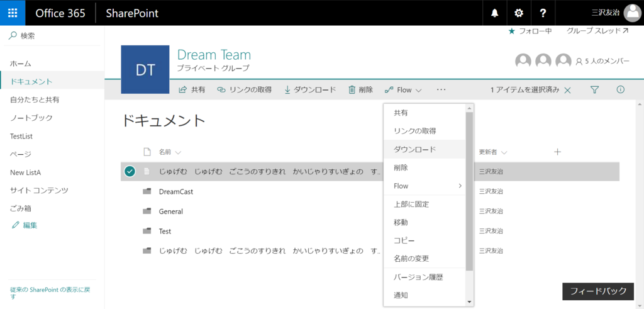
Task: Open the notifications bell
Action: [x=495, y=13]
